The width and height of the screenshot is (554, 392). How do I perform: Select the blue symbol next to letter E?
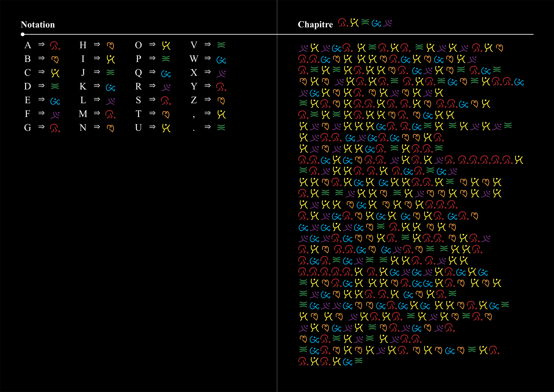point(55,101)
